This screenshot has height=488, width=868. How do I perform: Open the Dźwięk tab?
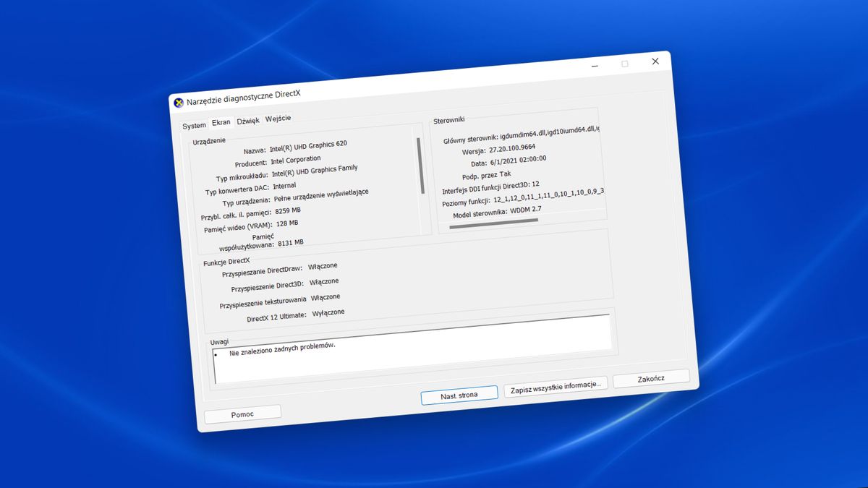[248, 121]
